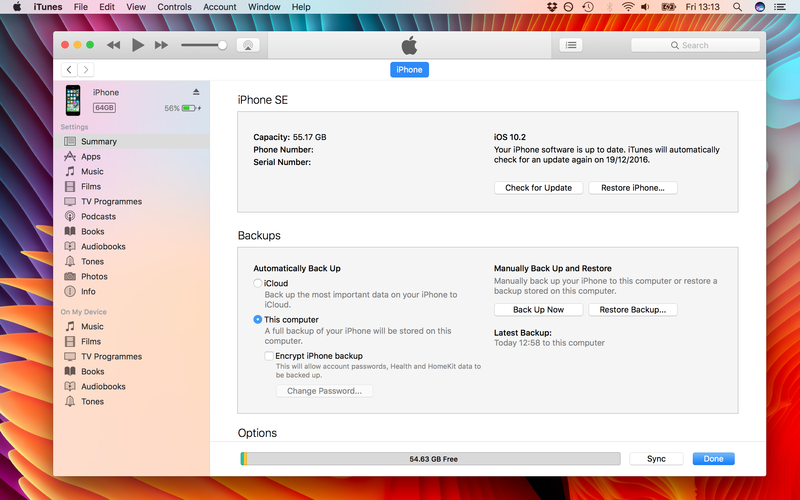The height and width of the screenshot is (500, 800).
Task: Click the fast-forward playback button
Action: click(x=161, y=45)
